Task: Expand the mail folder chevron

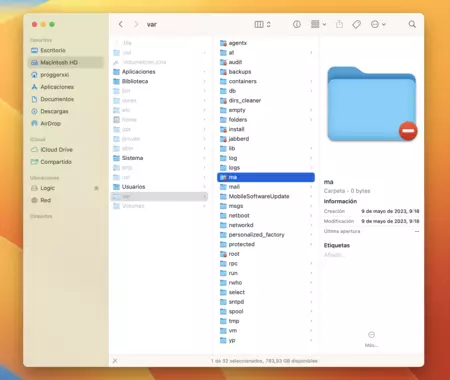Action: [x=311, y=187]
